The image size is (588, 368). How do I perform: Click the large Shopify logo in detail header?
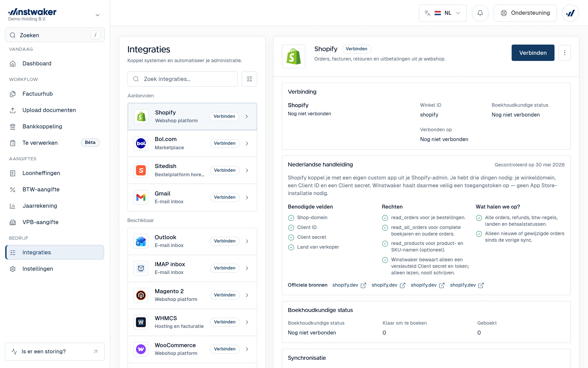(x=294, y=56)
